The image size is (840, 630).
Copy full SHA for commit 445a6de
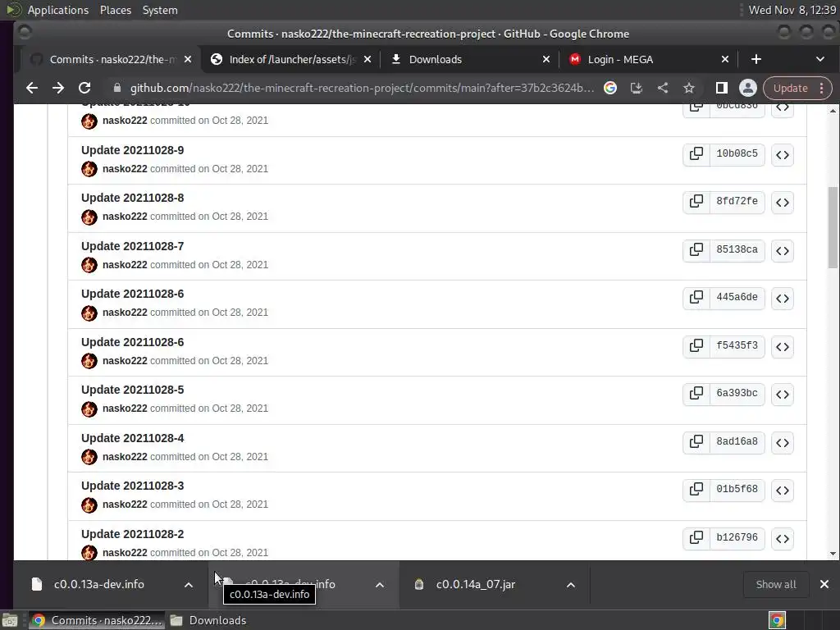696,297
